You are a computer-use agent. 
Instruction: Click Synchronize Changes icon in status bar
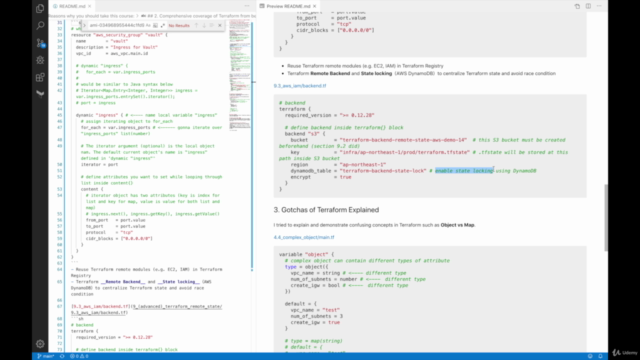coord(62,356)
